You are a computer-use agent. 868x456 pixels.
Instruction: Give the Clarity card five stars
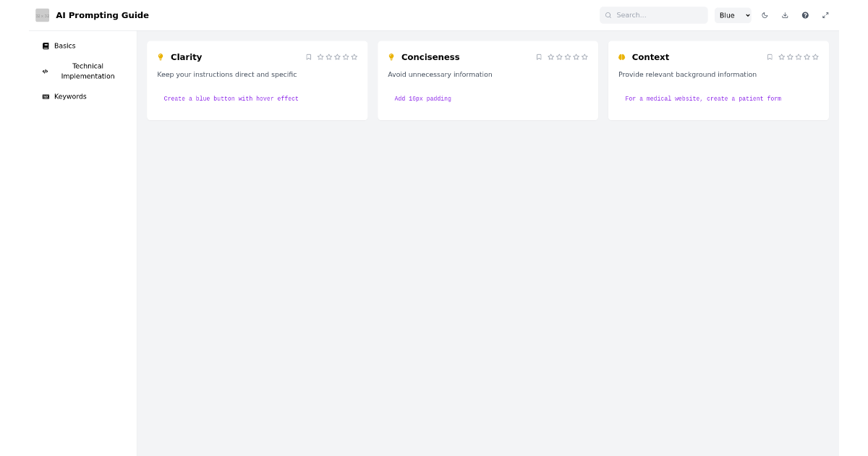coord(354,56)
